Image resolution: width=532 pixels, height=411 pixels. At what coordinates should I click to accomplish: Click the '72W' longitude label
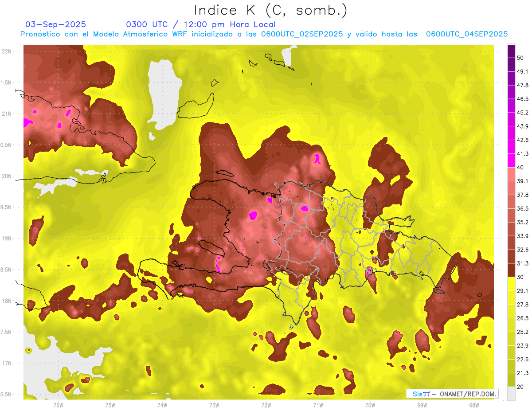[x=266, y=405]
